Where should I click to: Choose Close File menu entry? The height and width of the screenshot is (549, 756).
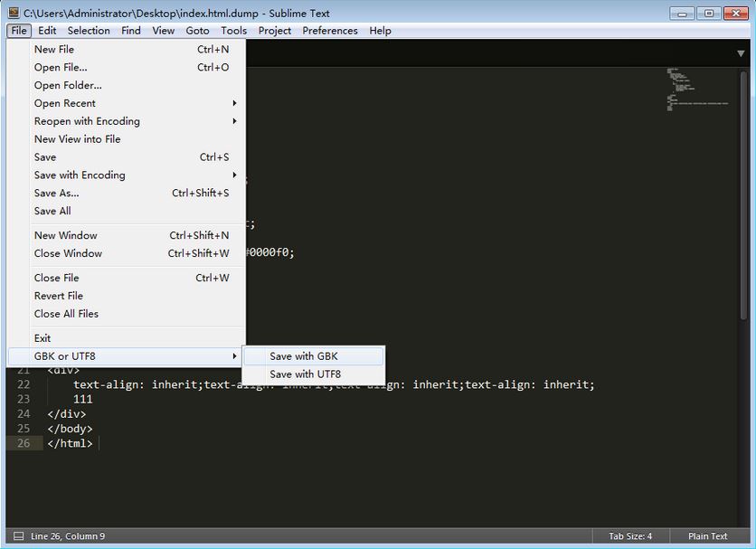click(127, 278)
